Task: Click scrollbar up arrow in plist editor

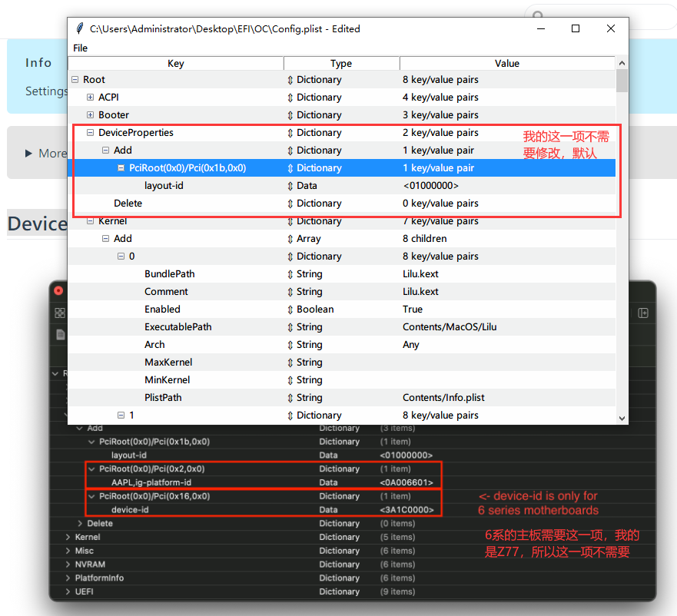Action: tap(622, 63)
